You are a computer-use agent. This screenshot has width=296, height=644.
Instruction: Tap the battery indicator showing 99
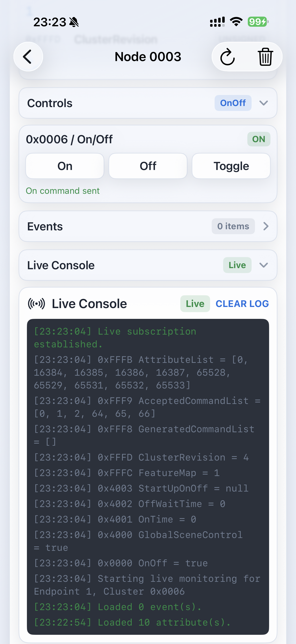(257, 22)
